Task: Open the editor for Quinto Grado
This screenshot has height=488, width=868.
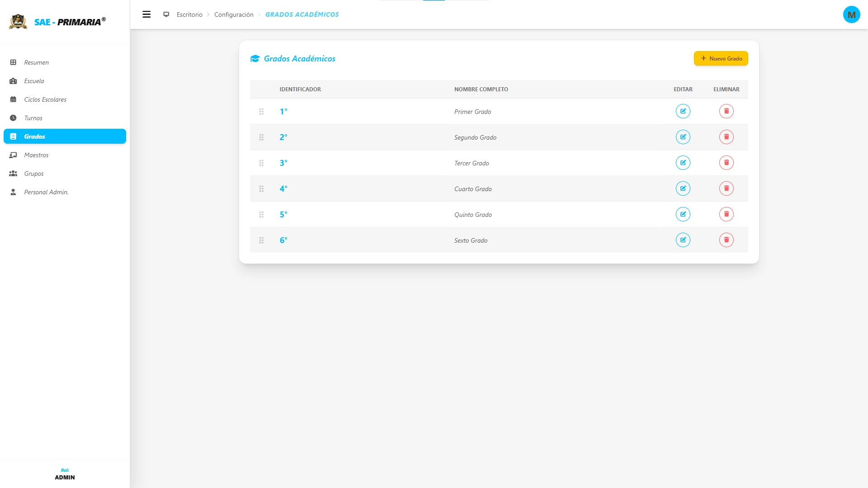Action: [x=683, y=214]
